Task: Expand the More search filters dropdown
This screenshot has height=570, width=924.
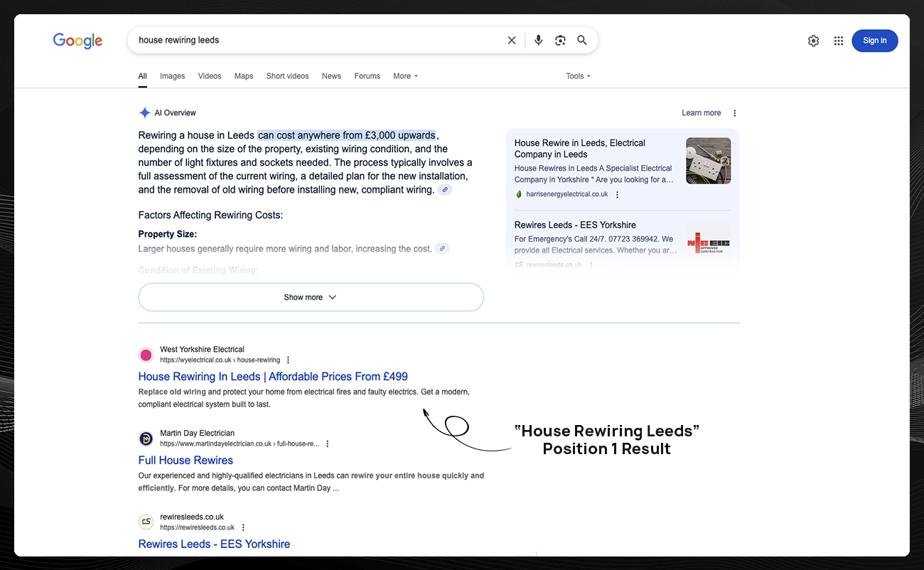Action: click(x=405, y=76)
